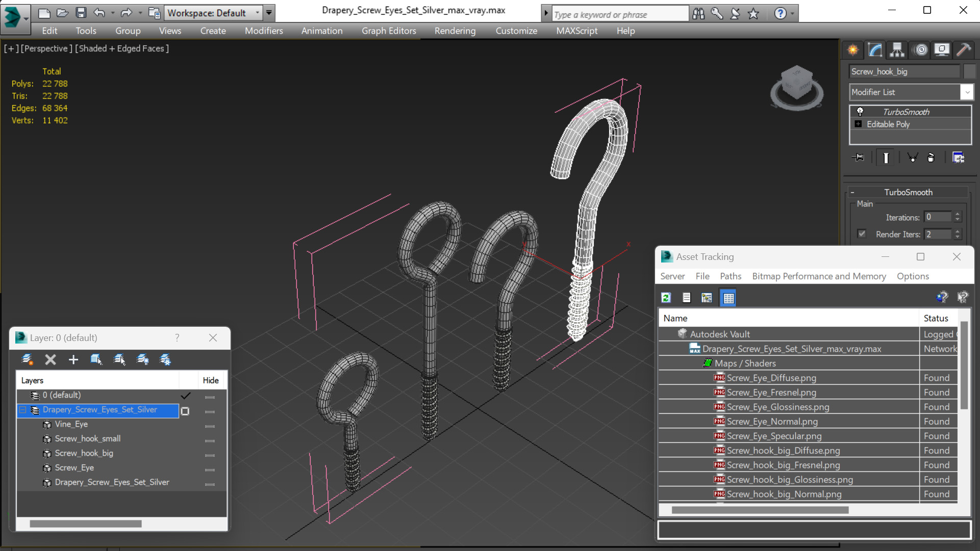Click the Delete Layer X icon
The height and width of the screenshot is (551, 980).
coord(51,360)
